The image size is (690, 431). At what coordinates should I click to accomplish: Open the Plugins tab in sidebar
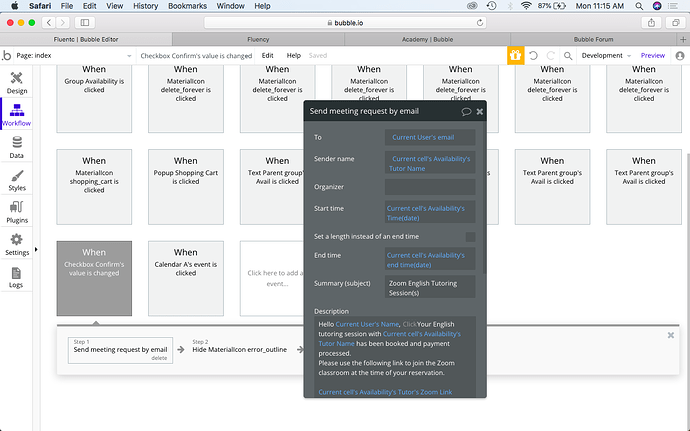click(x=16, y=212)
